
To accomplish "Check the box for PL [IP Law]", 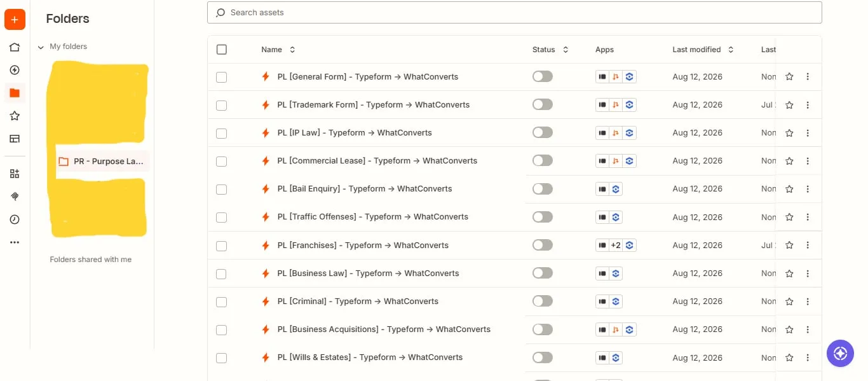I will pyautogui.click(x=221, y=134).
